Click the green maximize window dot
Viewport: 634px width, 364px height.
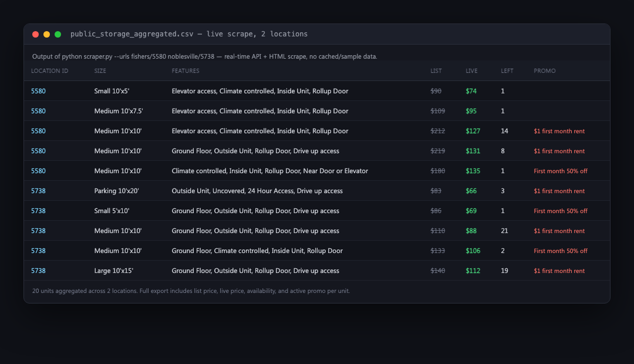pos(58,35)
